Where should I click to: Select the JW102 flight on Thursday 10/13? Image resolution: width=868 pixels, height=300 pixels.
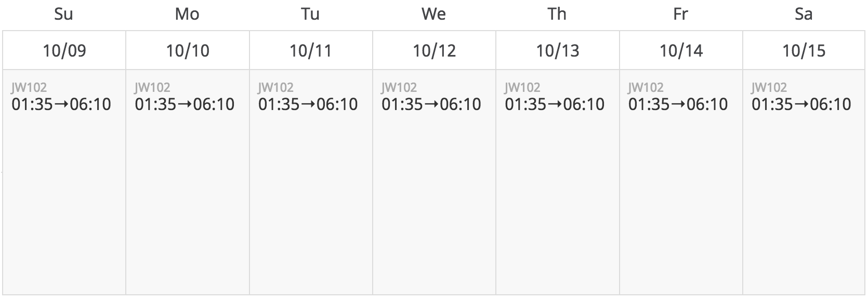(555, 97)
